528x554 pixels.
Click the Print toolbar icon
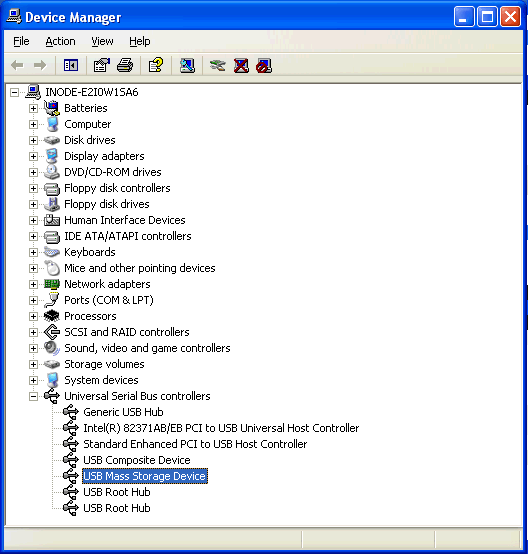[125, 65]
